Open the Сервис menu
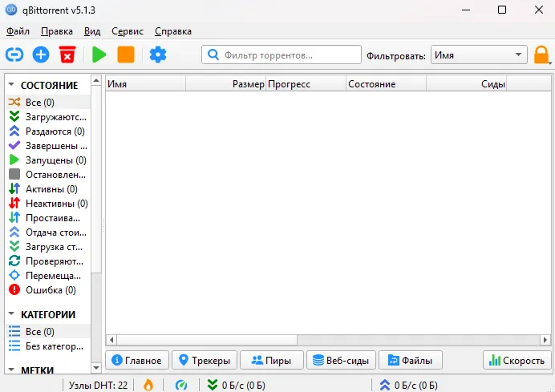 [128, 31]
